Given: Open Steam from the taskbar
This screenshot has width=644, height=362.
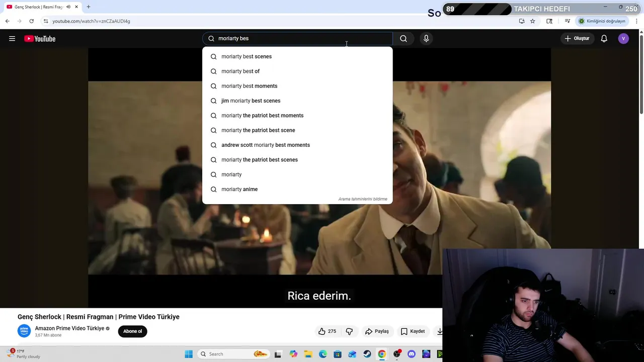Looking at the screenshot, I should click(367, 354).
